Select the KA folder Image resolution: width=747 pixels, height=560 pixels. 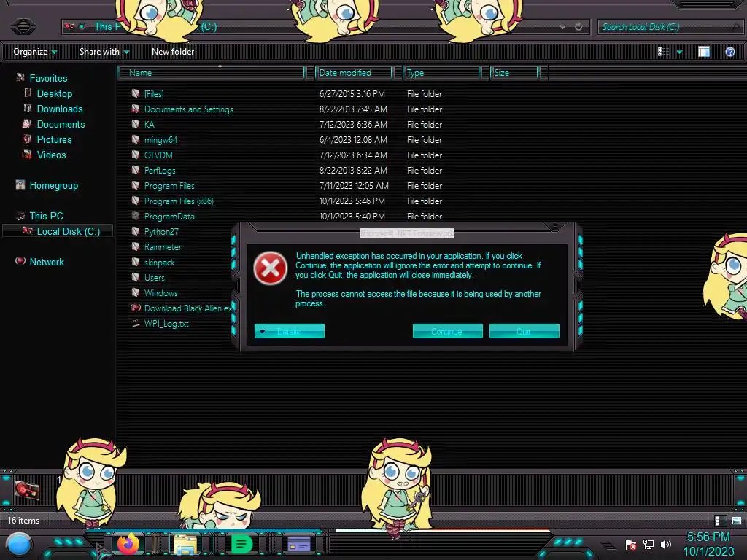149,124
